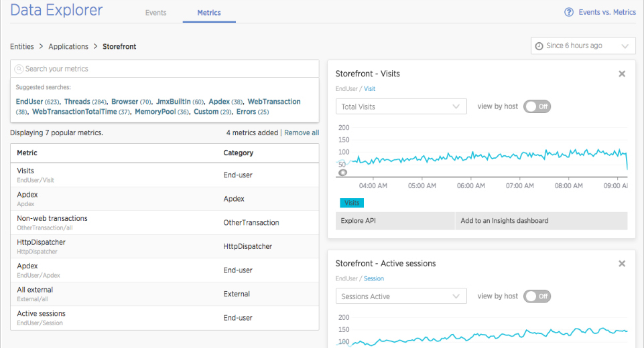Click the Visits legend color swatch

tap(352, 203)
